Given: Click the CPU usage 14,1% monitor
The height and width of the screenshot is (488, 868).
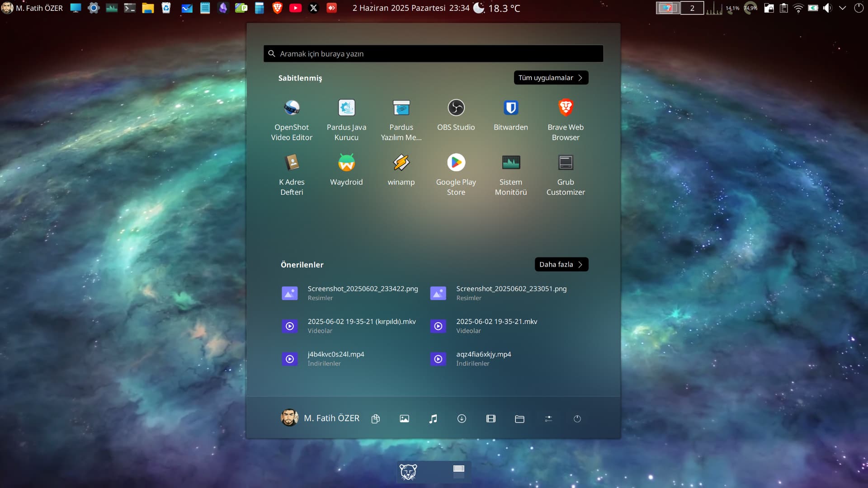Looking at the screenshot, I should (x=732, y=8).
